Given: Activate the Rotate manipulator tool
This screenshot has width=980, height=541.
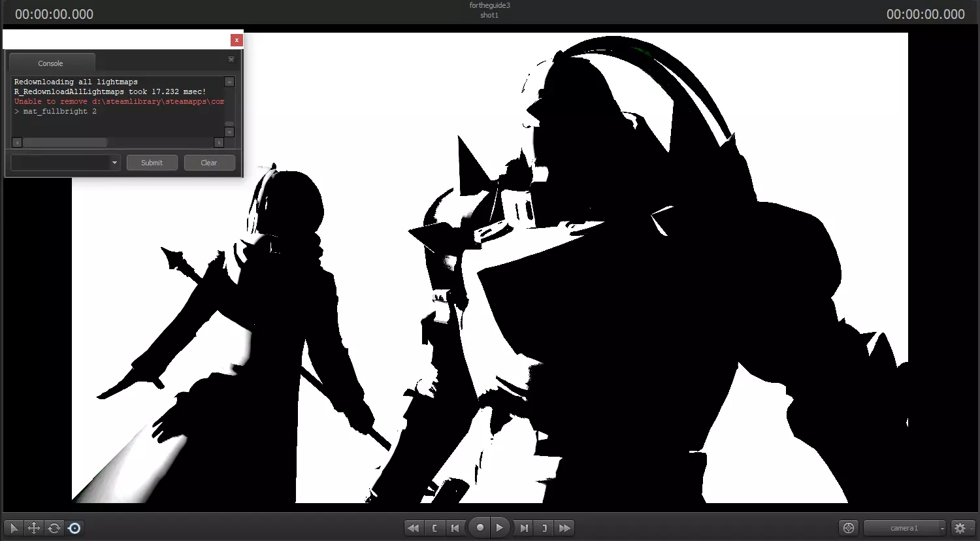Looking at the screenshot, I should coord(54,528).
